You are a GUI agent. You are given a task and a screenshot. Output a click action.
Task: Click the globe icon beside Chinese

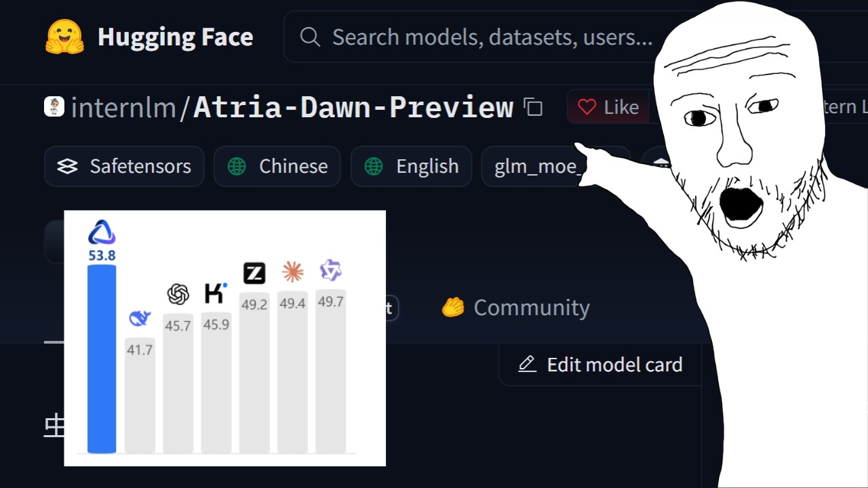[x=237, y=166]
